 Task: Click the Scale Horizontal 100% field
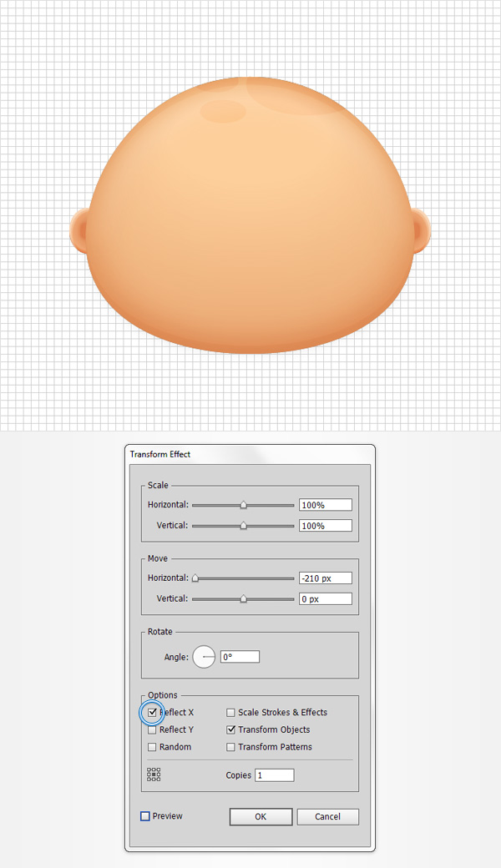tap(326, 505)
